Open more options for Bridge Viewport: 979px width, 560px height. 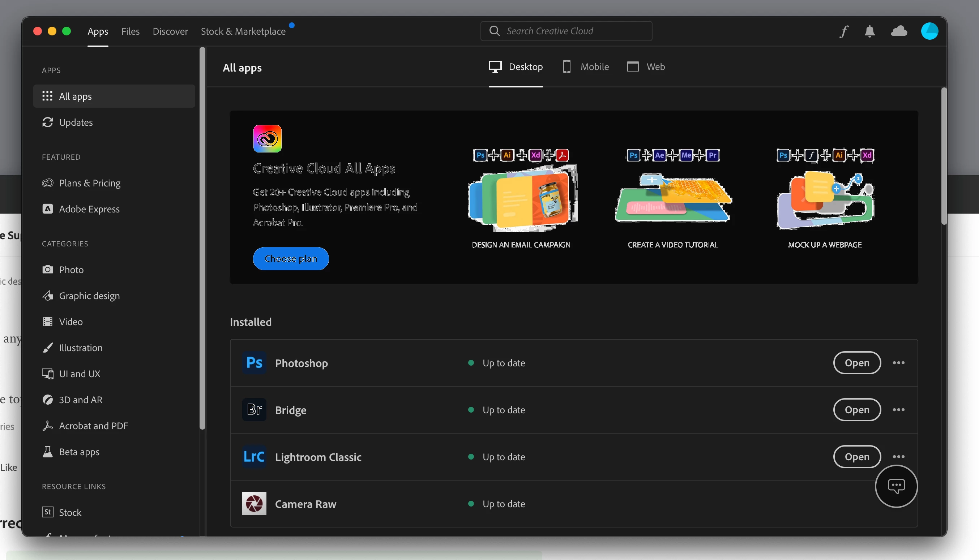898,410
